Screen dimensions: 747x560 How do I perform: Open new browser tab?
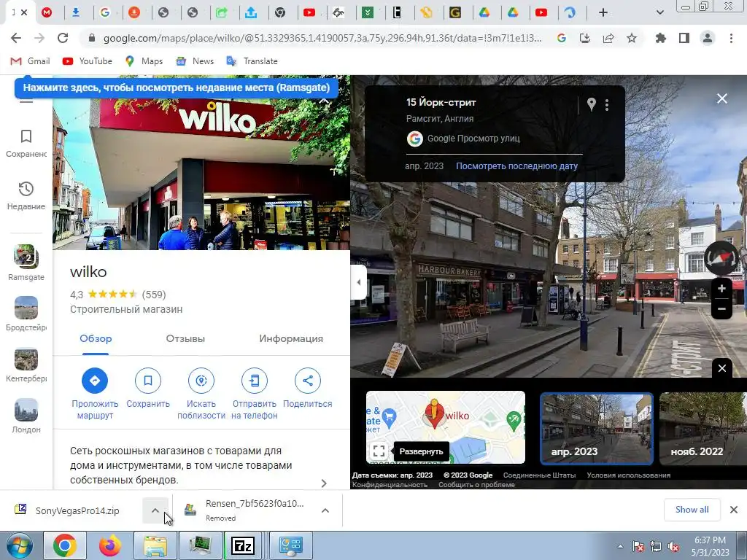click(603, 12)
